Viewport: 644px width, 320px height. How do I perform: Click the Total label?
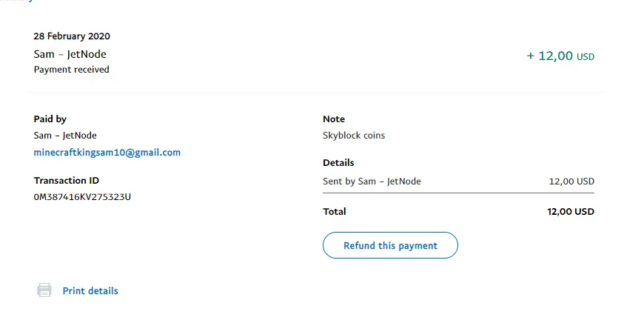click(335, 212)
